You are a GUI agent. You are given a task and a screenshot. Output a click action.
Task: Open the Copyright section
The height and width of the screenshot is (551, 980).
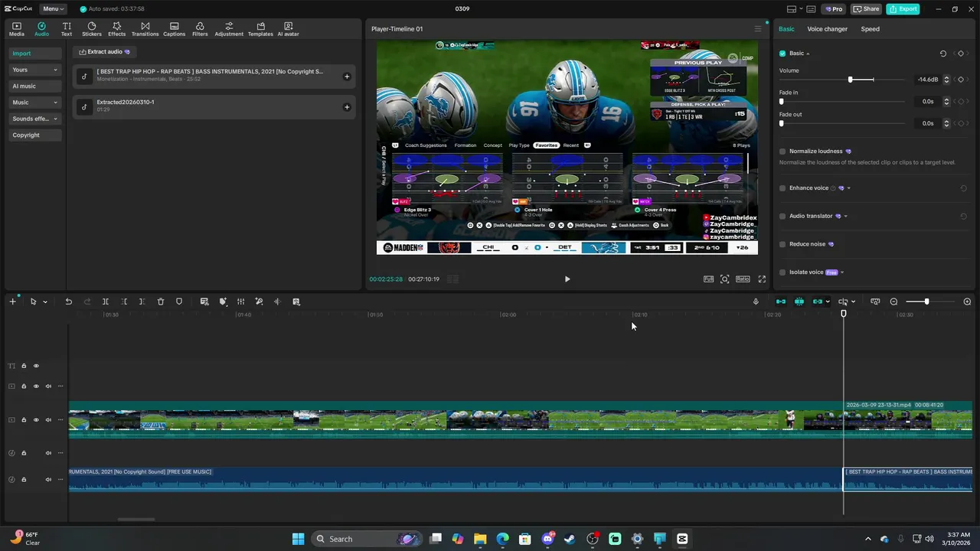[x=35, y=135]
